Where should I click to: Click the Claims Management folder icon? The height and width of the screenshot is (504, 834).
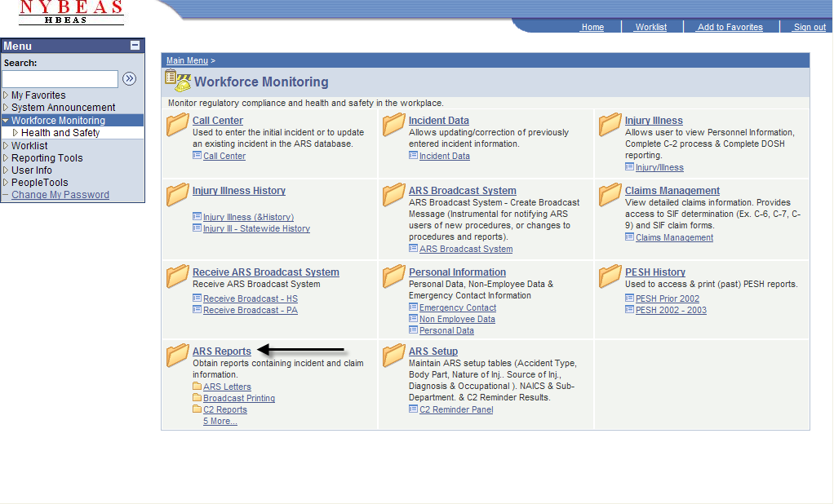610,195
